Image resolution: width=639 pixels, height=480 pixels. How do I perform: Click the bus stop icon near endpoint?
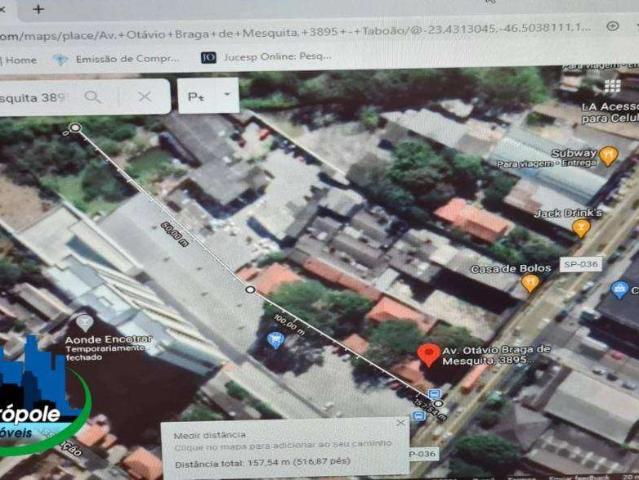point(434,394)
